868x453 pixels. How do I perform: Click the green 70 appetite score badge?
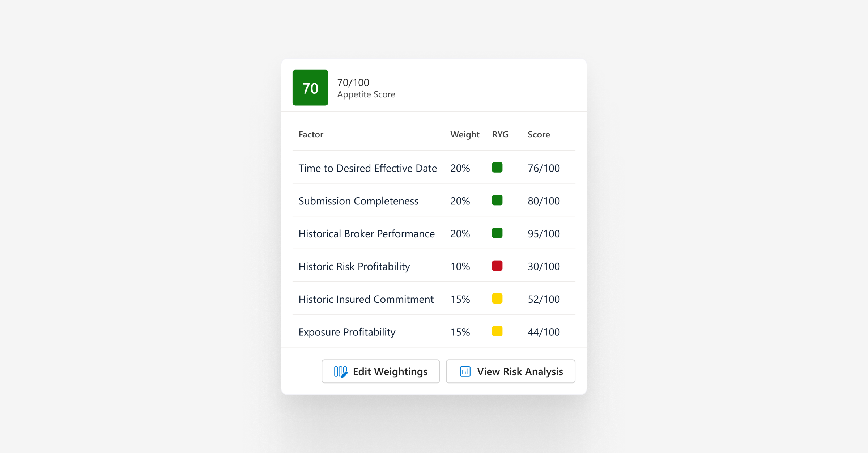click(310, 88)
